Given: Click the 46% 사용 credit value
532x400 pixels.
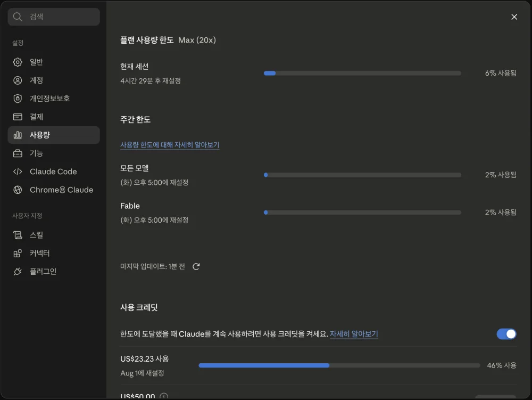Looking at the screenshot, I should (502, 365).
